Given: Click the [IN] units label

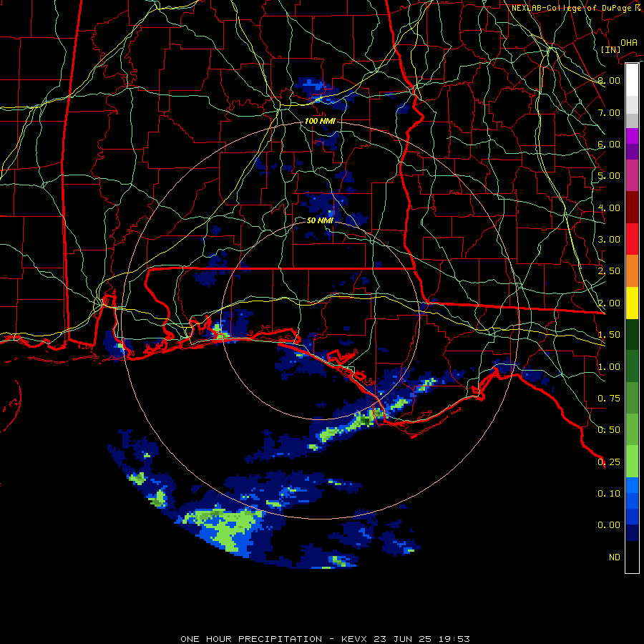Looking at the screenshot, I should coord(610,49).
